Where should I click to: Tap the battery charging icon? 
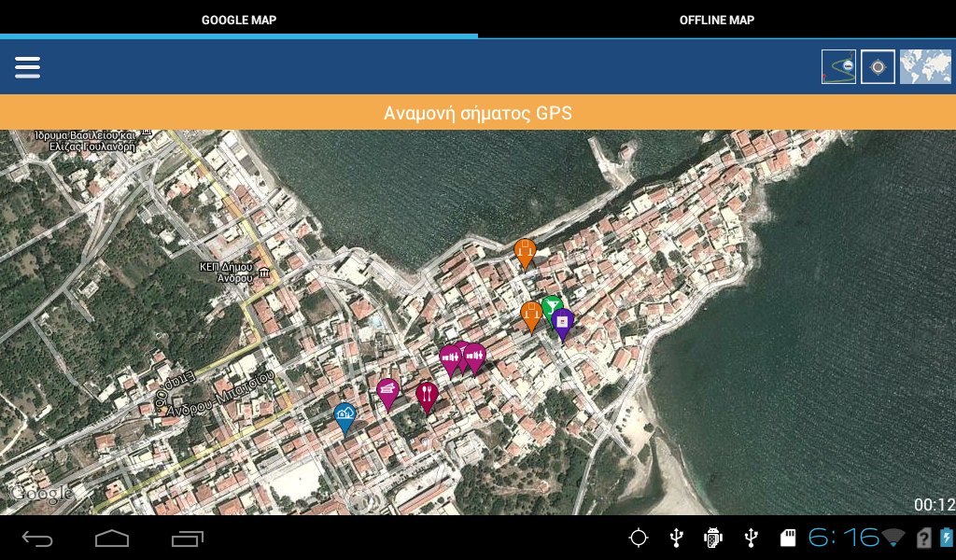coord(948,538)
